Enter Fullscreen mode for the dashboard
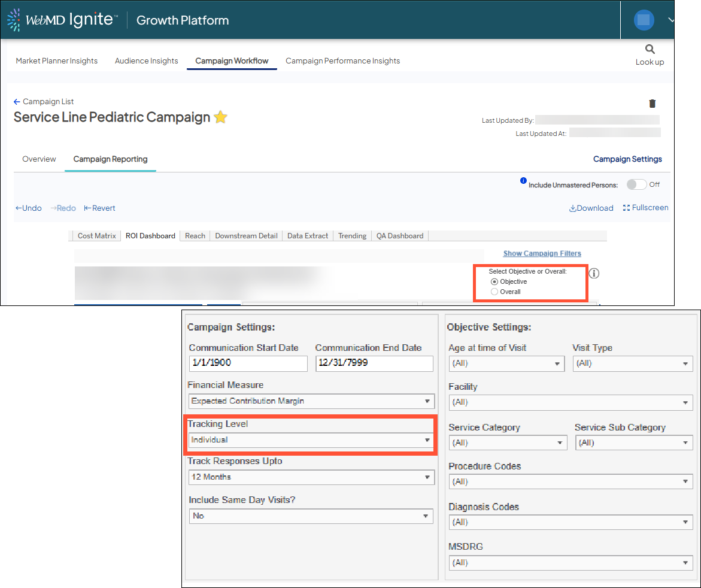The width and height of the screenshot is (701, 588). click(645, 208)
